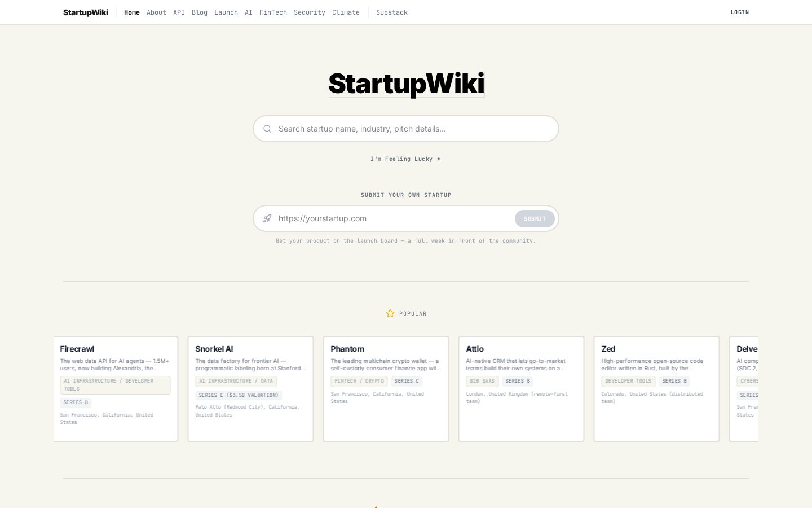812x508 pixels.
Task: Click the SUBMIT button
Action: (535, 218)
